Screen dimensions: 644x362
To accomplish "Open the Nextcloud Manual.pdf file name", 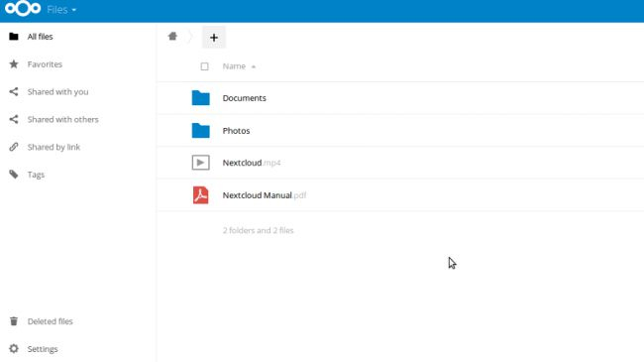I will point(265,195).
